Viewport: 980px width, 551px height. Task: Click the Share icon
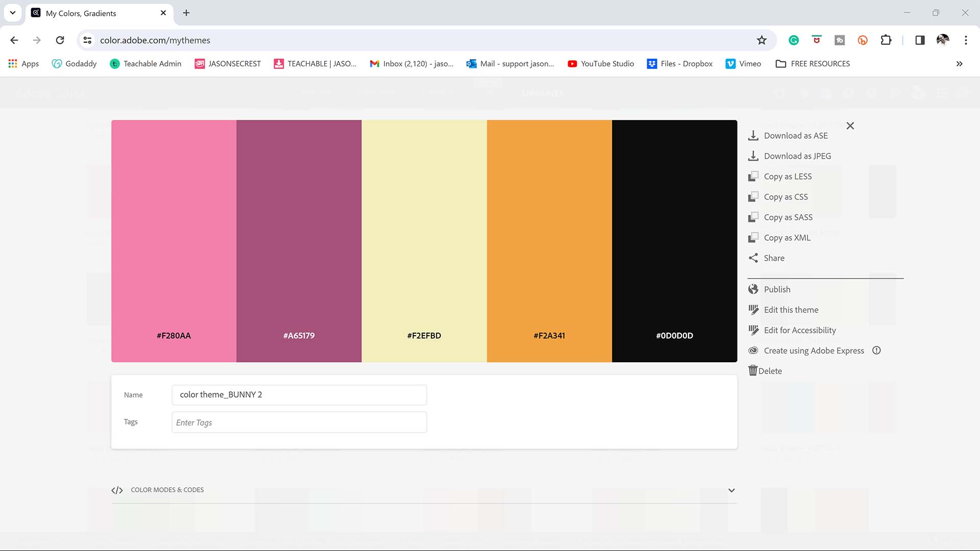tap(753, 258)
